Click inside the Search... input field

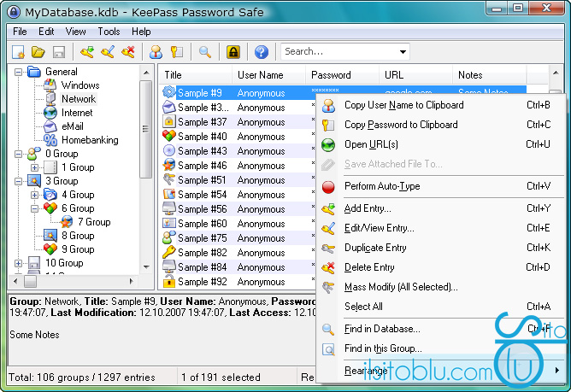click(x=339, y=52)
